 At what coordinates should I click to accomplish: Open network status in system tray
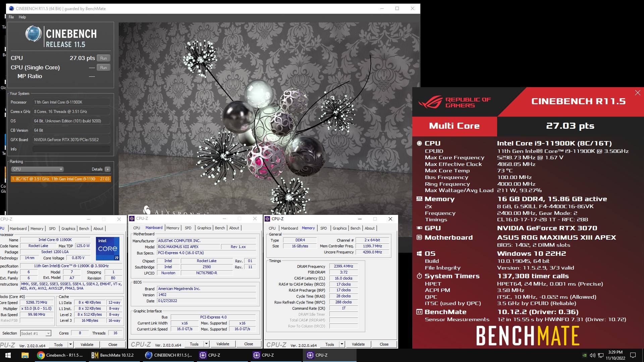601,355
